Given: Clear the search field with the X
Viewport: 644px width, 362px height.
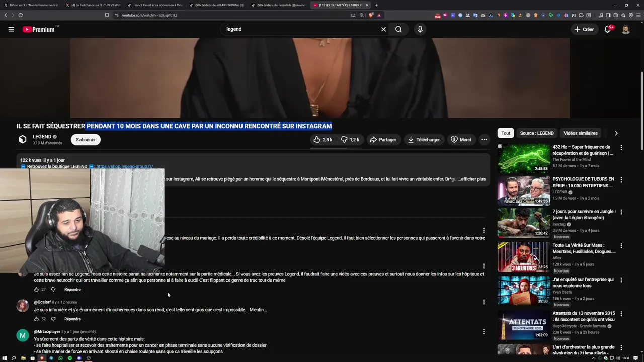Looking at the screenshot, I should tap(383, 29).
